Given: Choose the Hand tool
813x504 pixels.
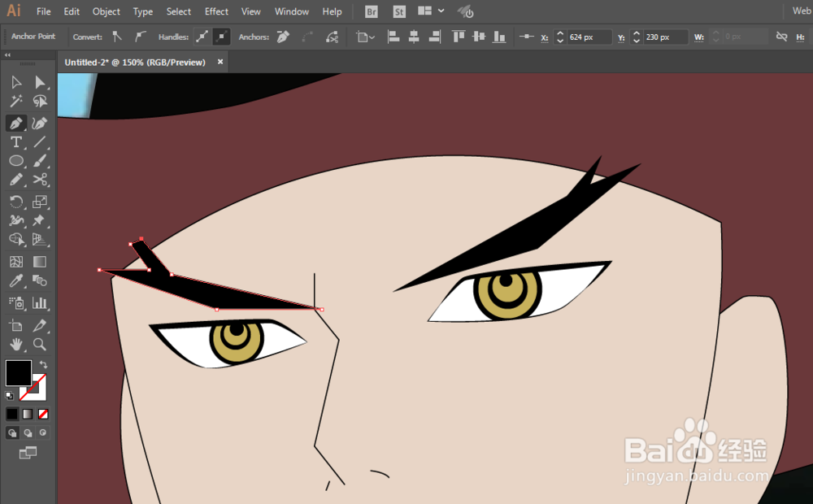Looking at the screenshot, I should click(x=16, y=345).
